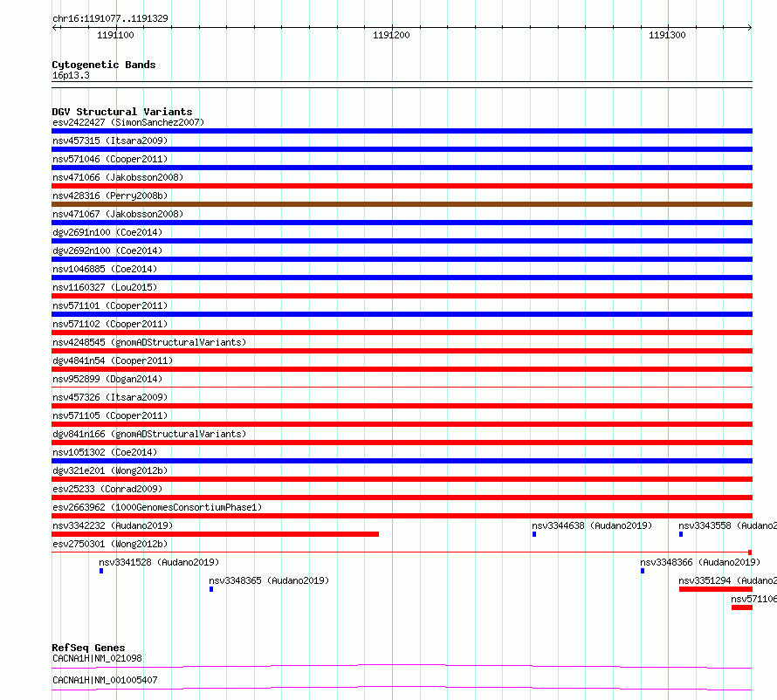Open the nsv3344638 (Audano2019) label
This screenshot has height=700, width=777.
[x=592, y=525]
